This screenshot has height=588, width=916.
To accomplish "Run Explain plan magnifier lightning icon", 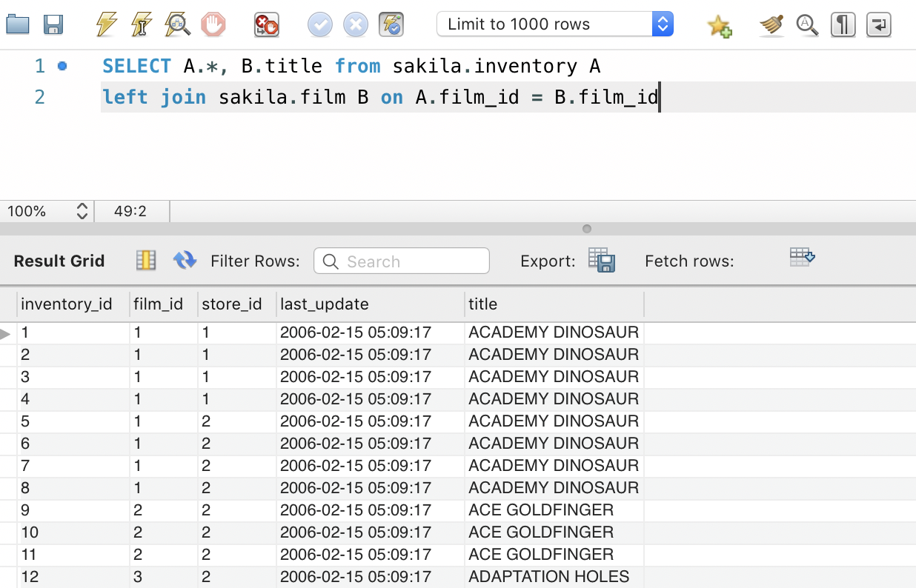I will [177, 25].
